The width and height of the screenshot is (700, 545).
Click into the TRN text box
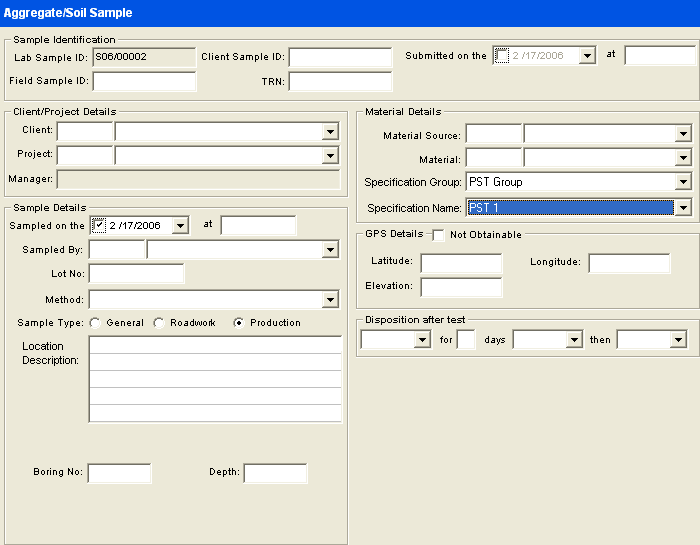point(340,81)
